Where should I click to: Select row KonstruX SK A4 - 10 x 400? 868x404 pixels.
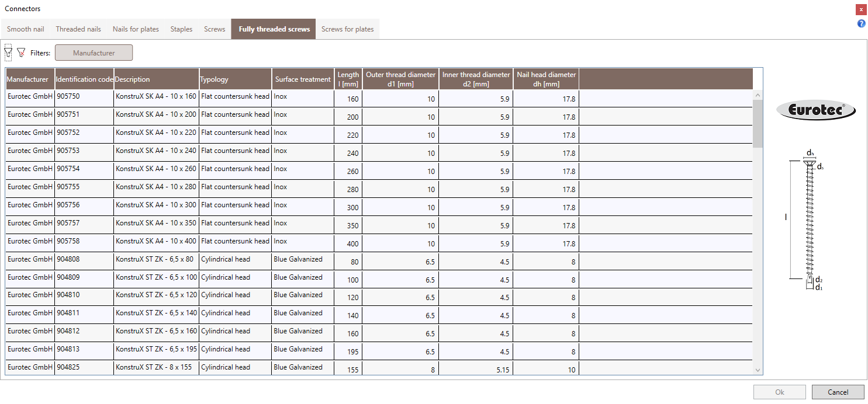(379, 243)
